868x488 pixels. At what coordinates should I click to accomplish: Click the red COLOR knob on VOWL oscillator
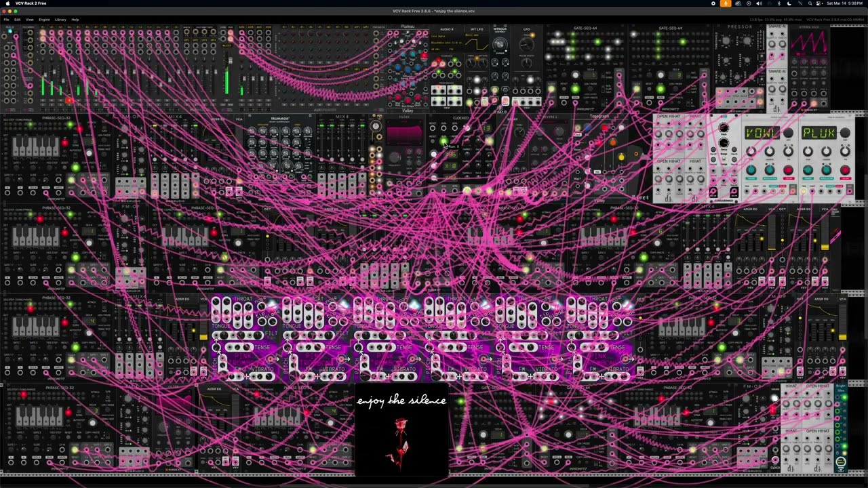tap(788, 170)
